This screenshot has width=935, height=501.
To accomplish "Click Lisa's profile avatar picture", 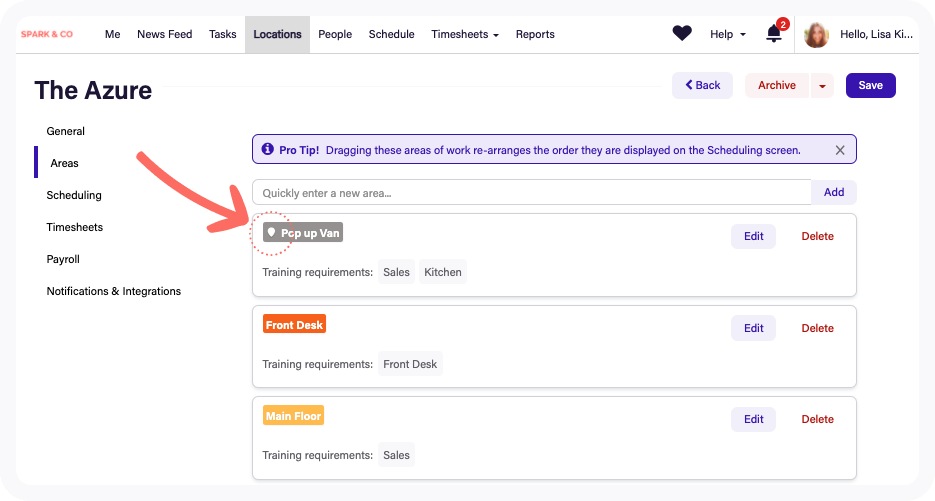I will (x=816, y=35).
